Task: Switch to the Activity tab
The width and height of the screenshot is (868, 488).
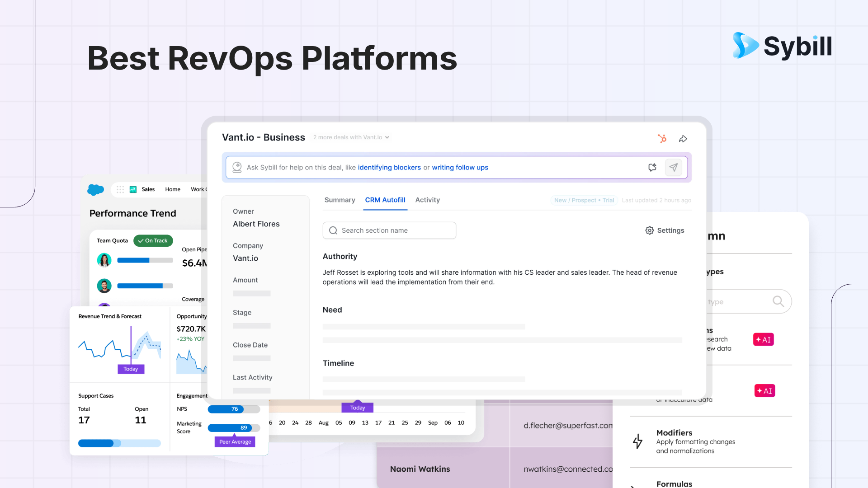Action: (428, 200)
